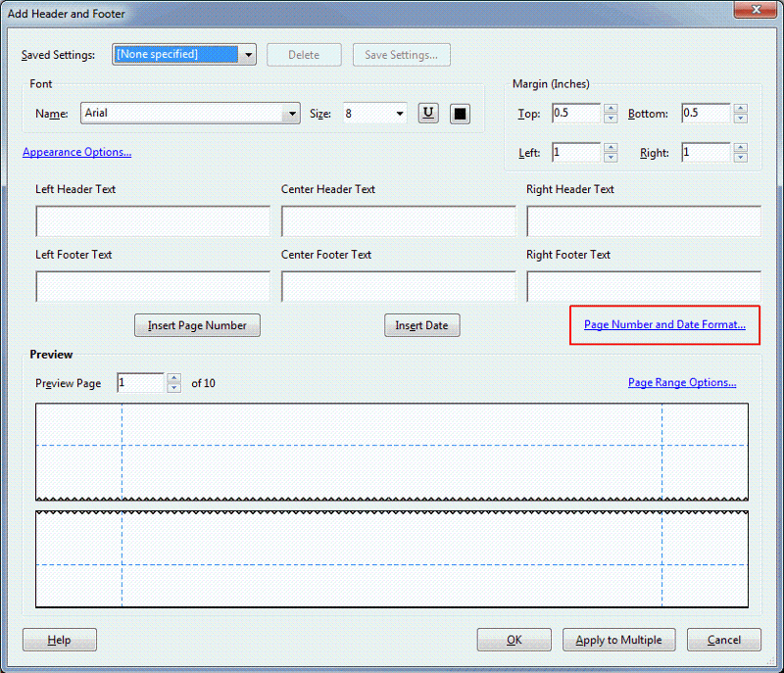784x673 pixels.
Task: Increase the Preview Page number
Action: pos(174,378)
